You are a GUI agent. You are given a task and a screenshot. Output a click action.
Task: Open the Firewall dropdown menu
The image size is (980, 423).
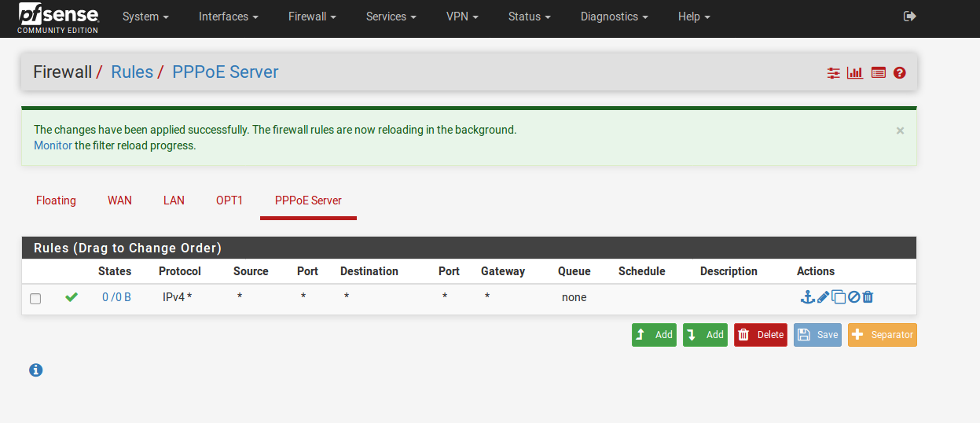[312, 17]
